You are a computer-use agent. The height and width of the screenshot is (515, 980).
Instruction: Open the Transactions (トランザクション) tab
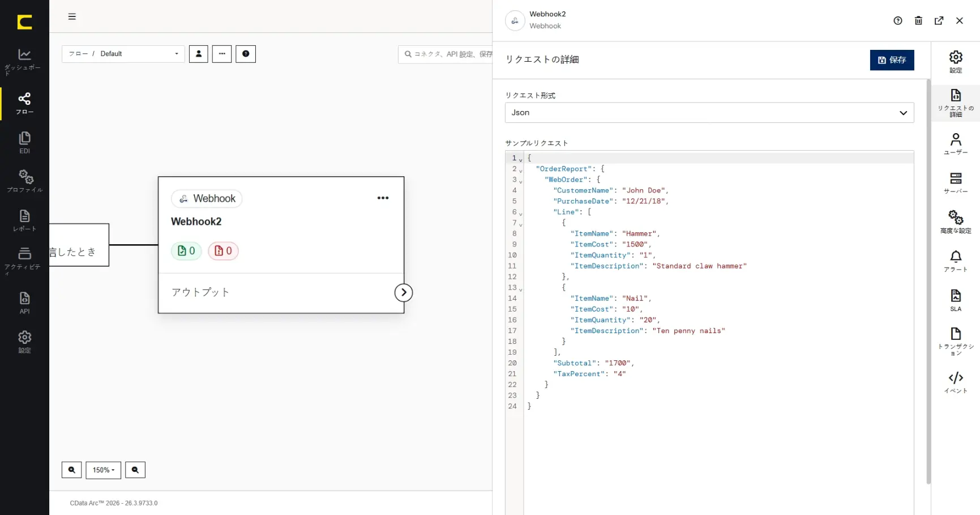956,342
